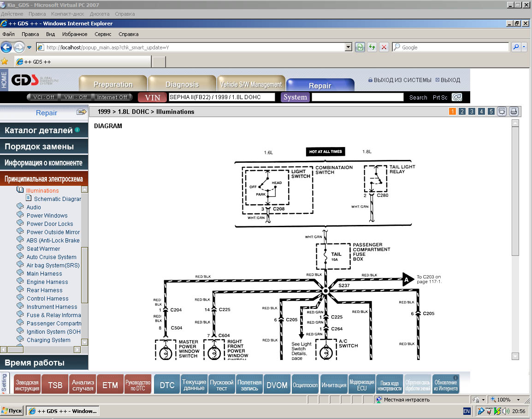Click the IE refresh page icon
Viewport: 532px width, 419px height.
click(x=372, y=47)
